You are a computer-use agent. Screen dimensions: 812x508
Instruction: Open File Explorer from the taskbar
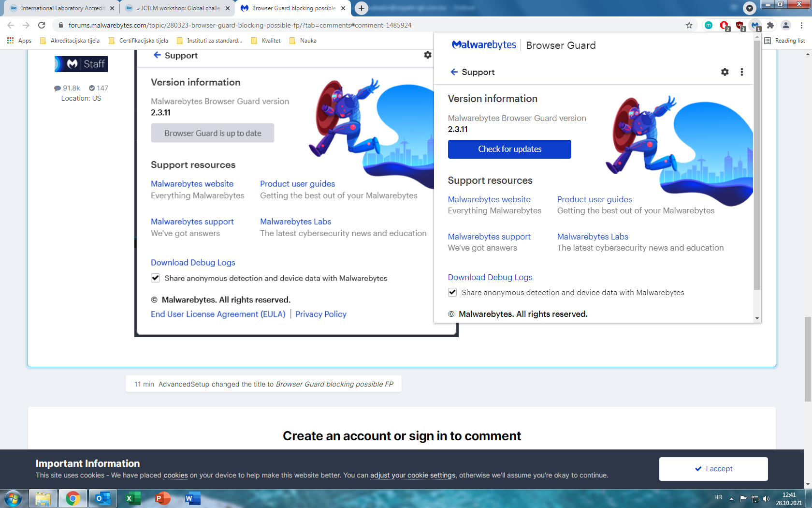coord(43,498)
